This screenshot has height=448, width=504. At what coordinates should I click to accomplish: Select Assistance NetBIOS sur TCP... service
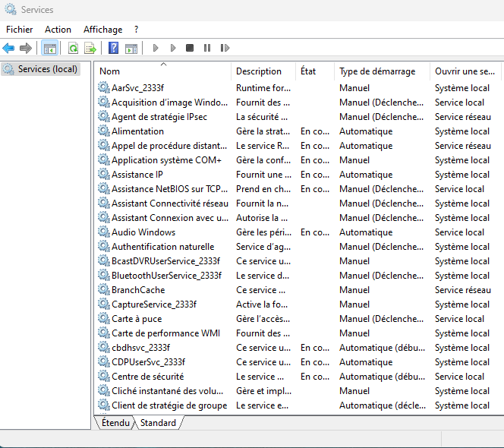[169, 189]
